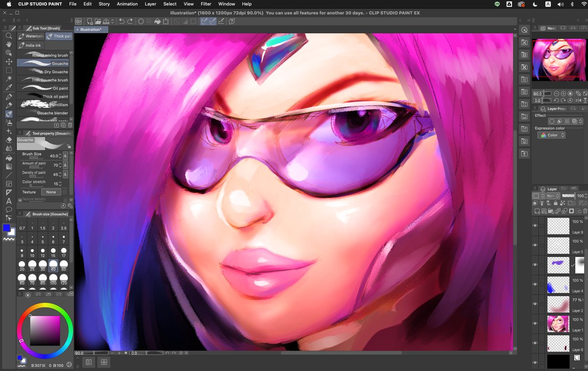
Task: Create new canvas from command bar
Action: pos(90,22)
